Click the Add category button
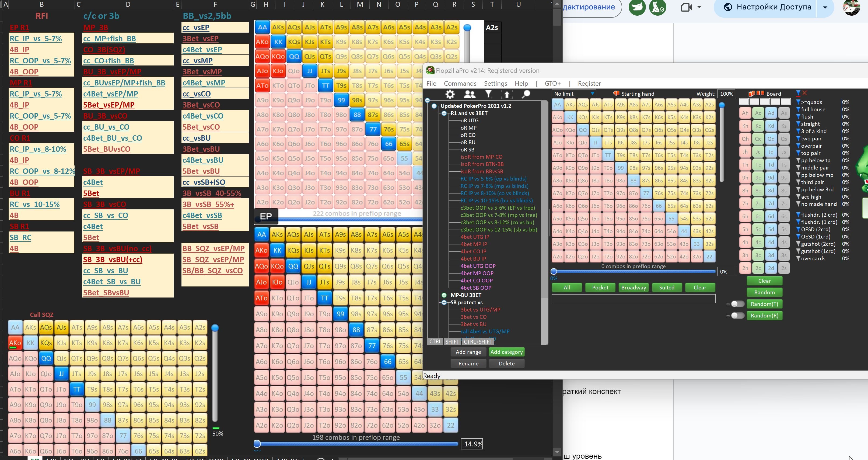The height and width of the screenshot is (460, 868). pyautogui.click(x=506, y=352)
